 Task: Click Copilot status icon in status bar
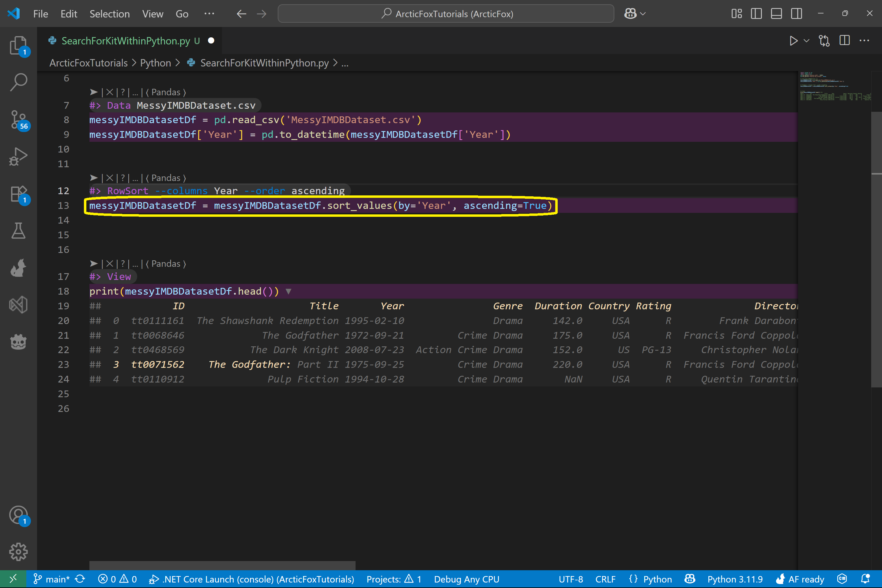(x=690, y=579)
